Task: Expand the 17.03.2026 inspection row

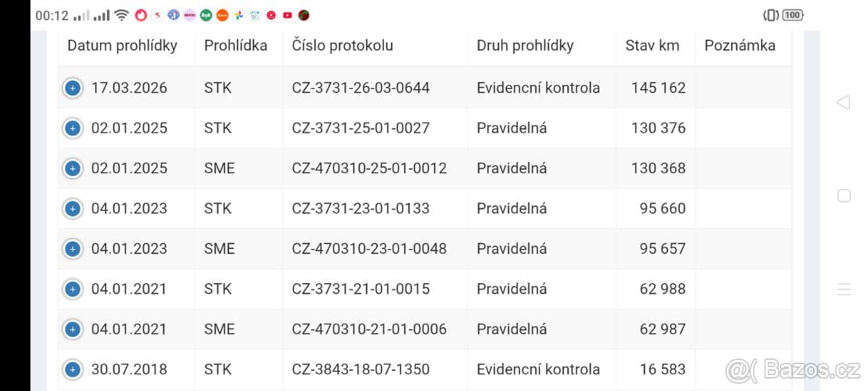Action: click(72, 88)
